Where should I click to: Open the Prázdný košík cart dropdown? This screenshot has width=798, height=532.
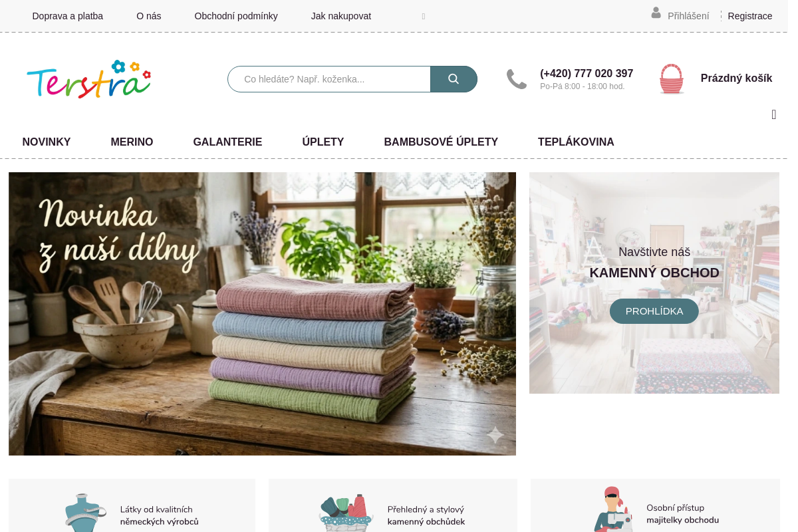click(x=736, y=78)
